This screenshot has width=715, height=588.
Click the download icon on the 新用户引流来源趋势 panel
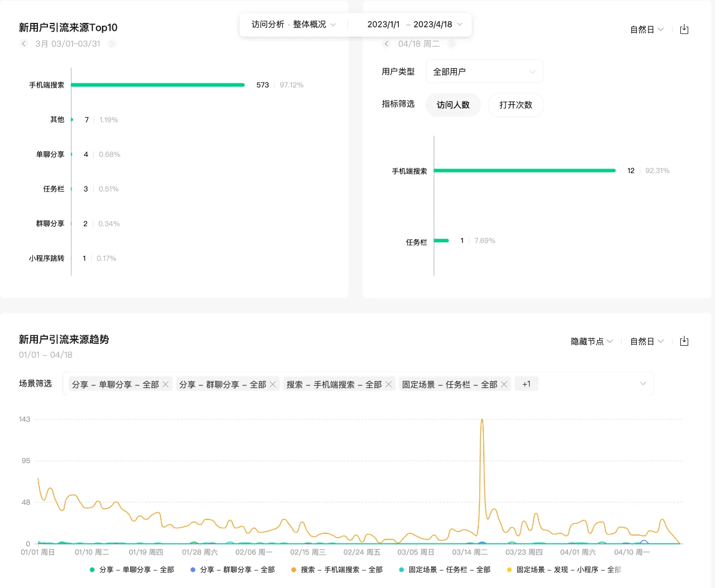[x=684, y=341]
